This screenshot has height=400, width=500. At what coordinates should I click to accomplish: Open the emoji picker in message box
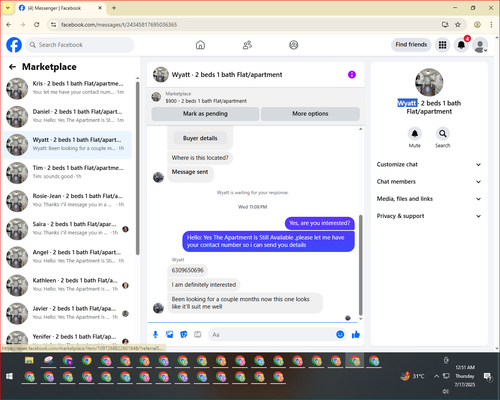[x=340, y=334]
